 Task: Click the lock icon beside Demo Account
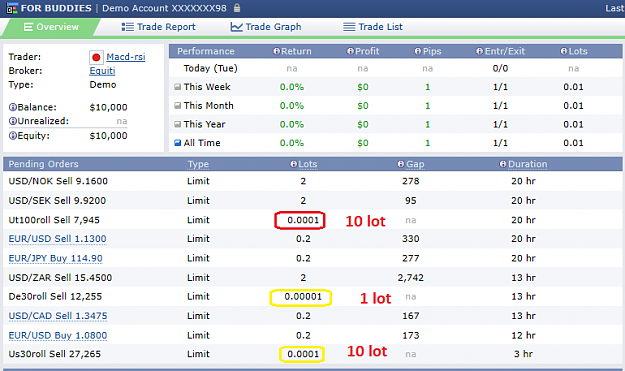tap(237, 8)
